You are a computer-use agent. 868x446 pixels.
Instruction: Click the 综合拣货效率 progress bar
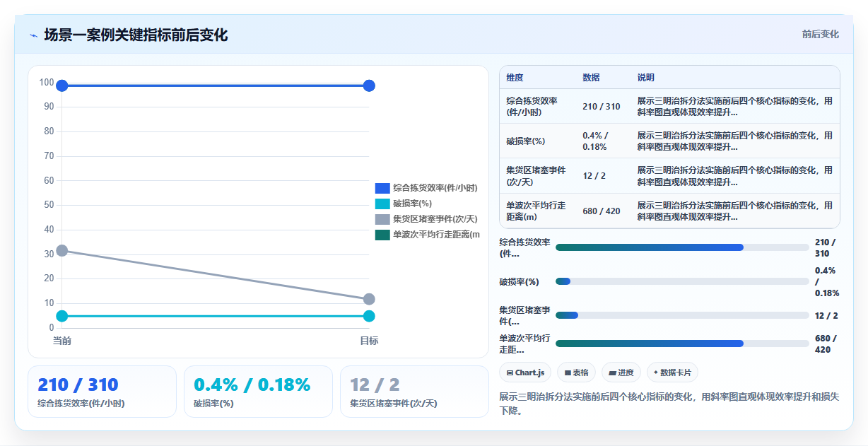pos(682,247)
